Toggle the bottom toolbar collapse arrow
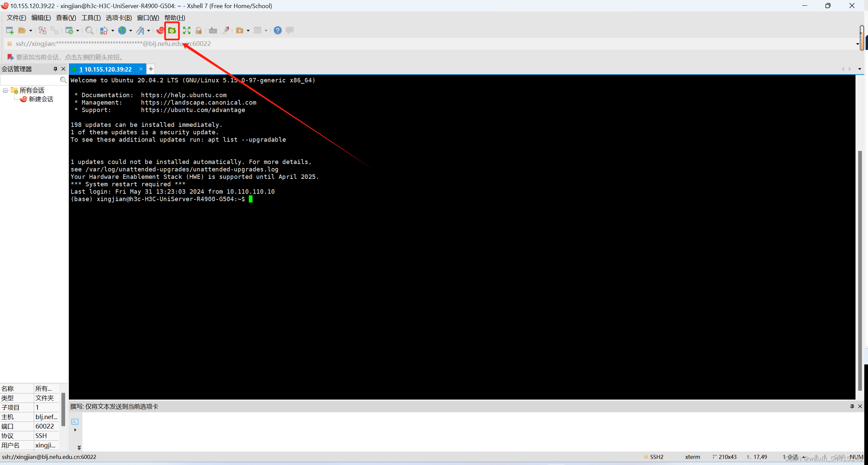Screen dimensions: 868x465 tap(79, 448)
